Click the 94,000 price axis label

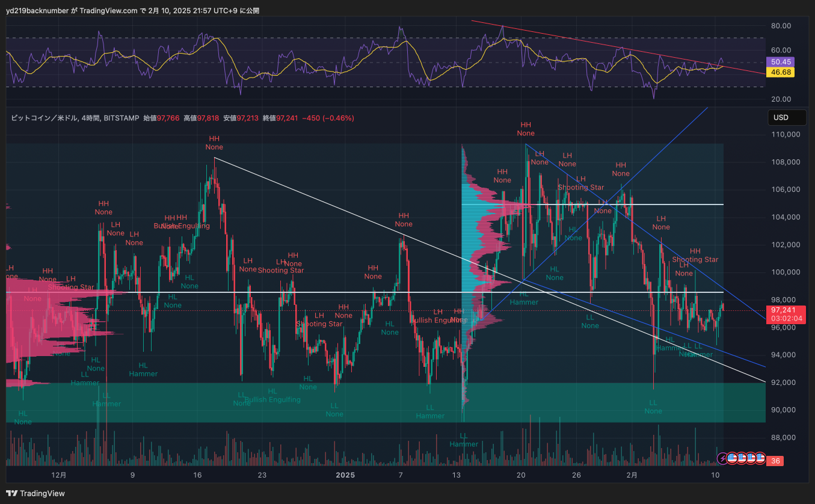pos(785,355)
